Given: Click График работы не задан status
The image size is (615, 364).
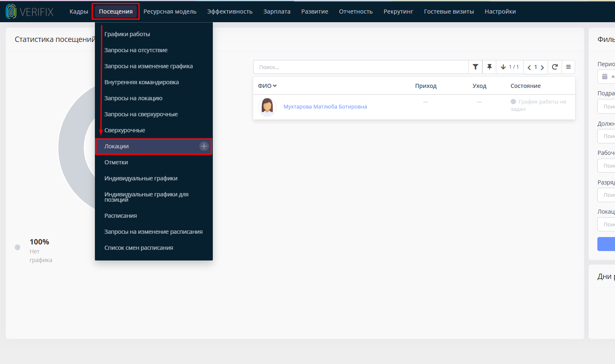Looking at the screenshot, I should pyautogui.click(x=539, y=105).
